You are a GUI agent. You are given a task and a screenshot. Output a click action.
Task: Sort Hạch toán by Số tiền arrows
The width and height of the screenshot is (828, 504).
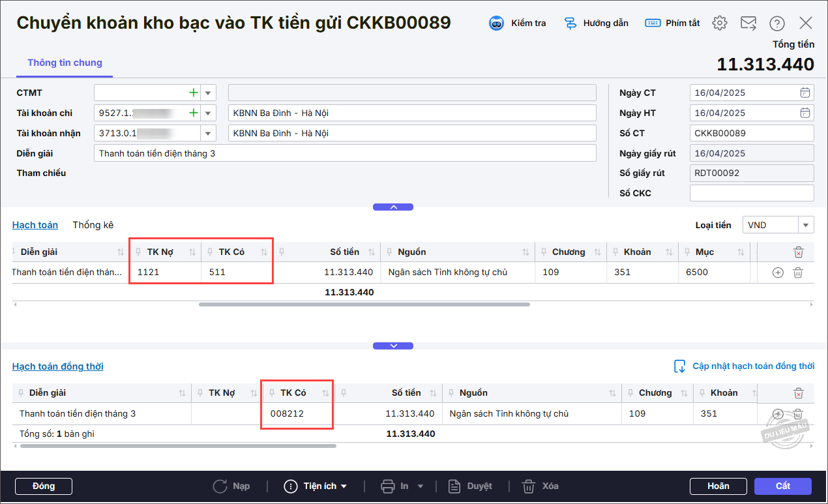(x=372, y=252)
